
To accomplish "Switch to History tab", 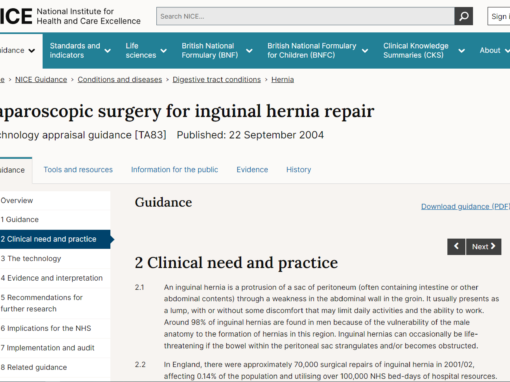I will (x=299, y=170).
